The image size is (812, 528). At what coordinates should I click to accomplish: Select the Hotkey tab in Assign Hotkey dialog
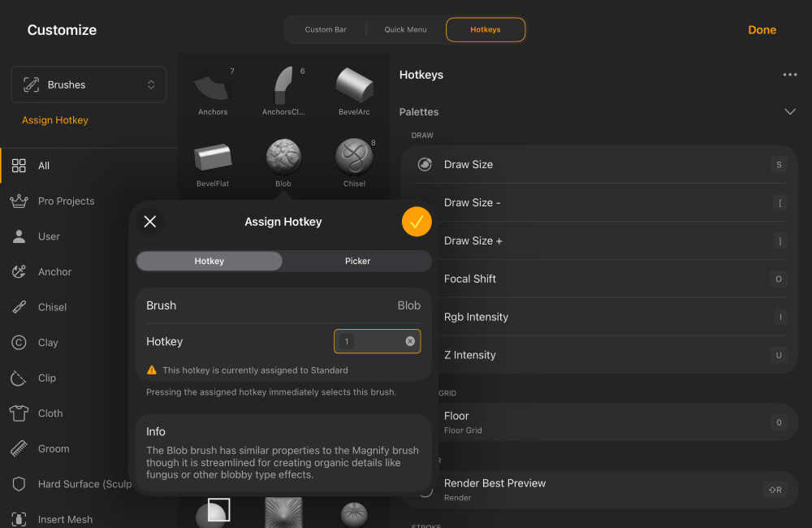pos(209,261)
